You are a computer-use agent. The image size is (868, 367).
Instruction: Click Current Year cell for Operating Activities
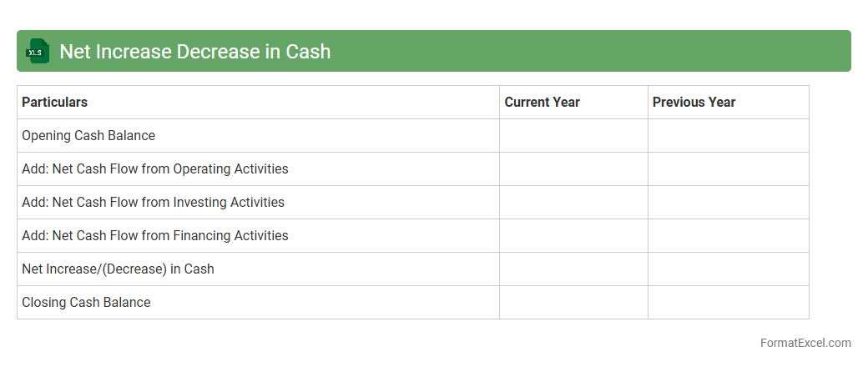tap(573, 169)
